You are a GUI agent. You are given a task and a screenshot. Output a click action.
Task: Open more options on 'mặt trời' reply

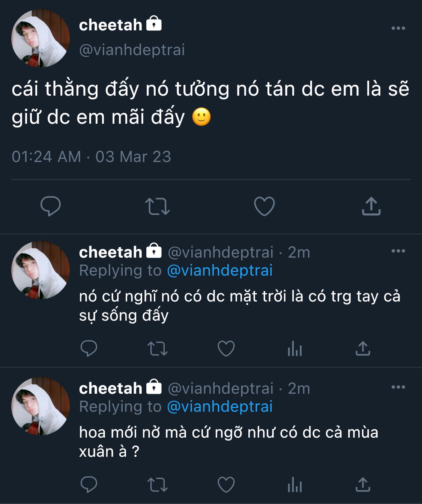pos(398,251)
